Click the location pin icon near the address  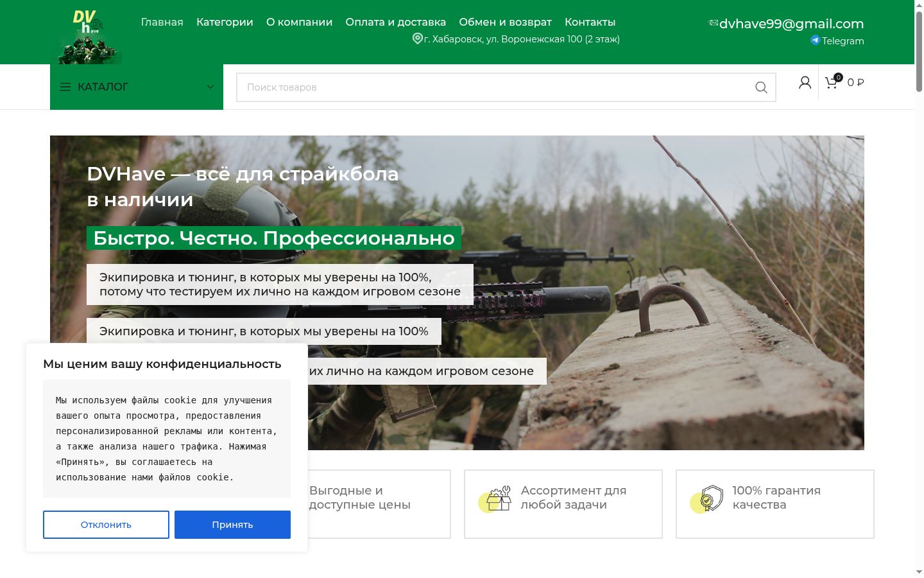pyautogui.click(x=417, y=39)
